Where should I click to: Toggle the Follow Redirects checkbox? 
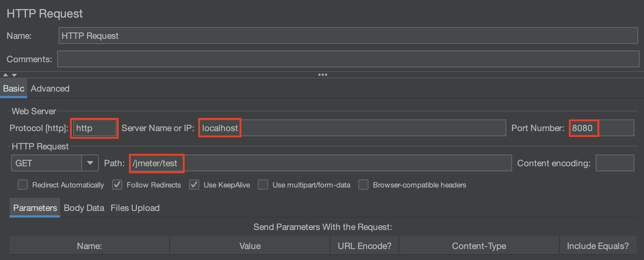tap(117, 185)
